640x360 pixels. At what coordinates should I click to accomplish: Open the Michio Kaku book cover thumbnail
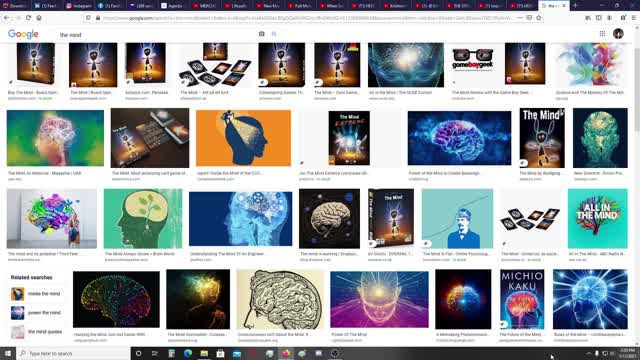[522, 299]
